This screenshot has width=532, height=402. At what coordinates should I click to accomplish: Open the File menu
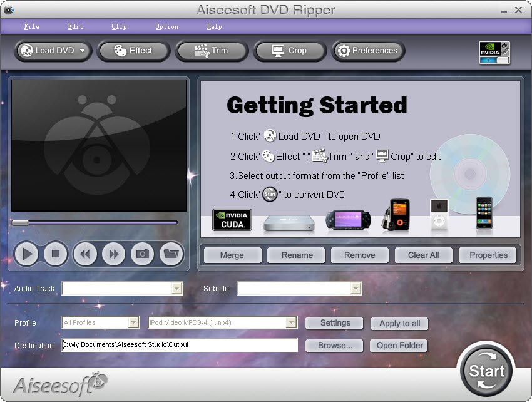[x=31, y=26]
